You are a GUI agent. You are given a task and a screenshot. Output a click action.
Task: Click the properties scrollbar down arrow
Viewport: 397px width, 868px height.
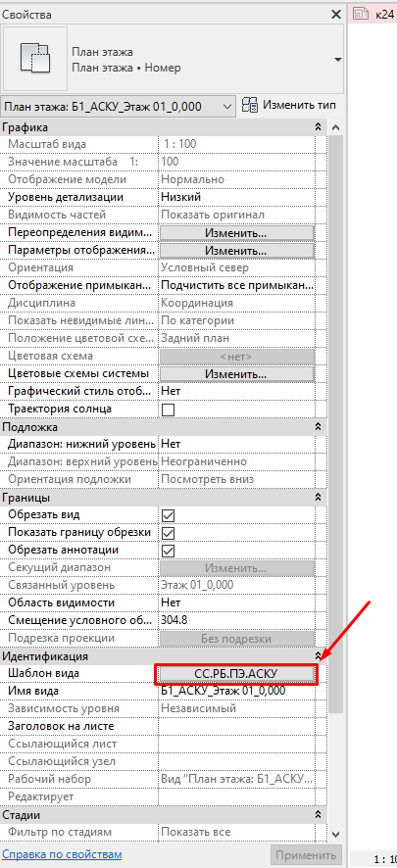click(x=335, y=833)
